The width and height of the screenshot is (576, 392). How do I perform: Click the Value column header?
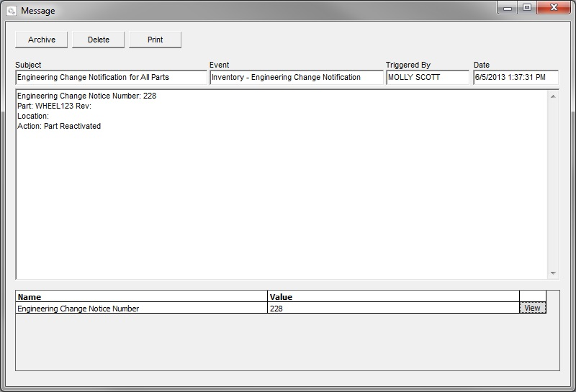pyautogui.click(x=393, y=296)
